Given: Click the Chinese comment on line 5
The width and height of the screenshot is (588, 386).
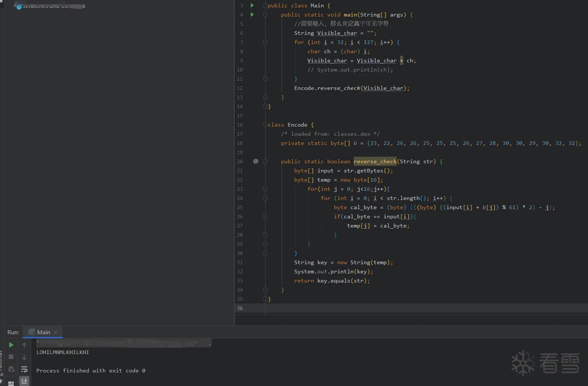Looking at the screenshot, I should (341, 23).
